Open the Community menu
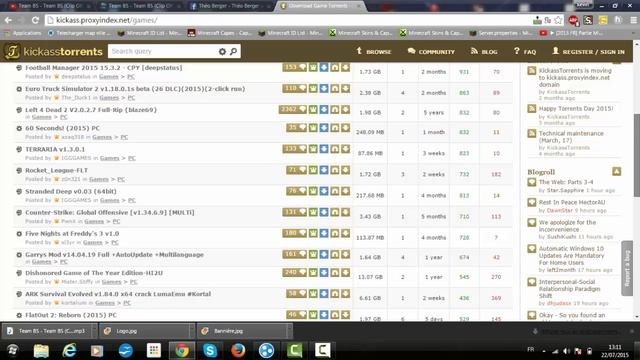Image resolution: width=640 pixels, height=360 pixels. (431, 51)
